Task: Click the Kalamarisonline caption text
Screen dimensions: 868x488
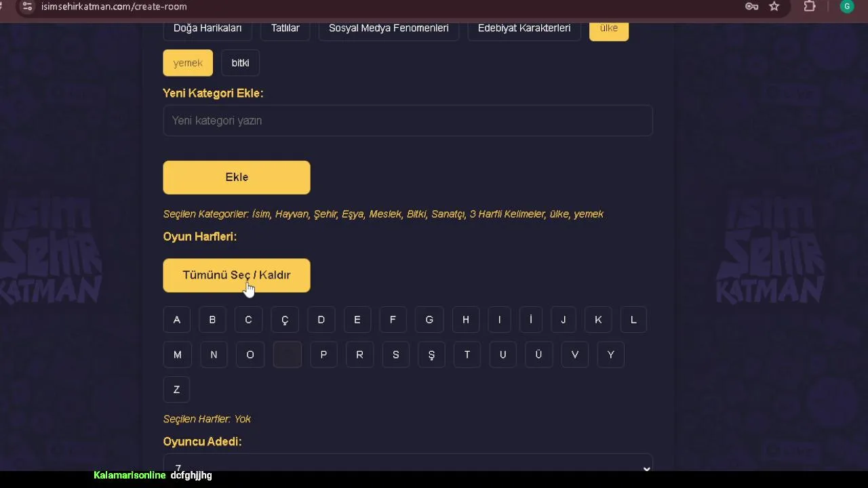Action: [130, 476]
